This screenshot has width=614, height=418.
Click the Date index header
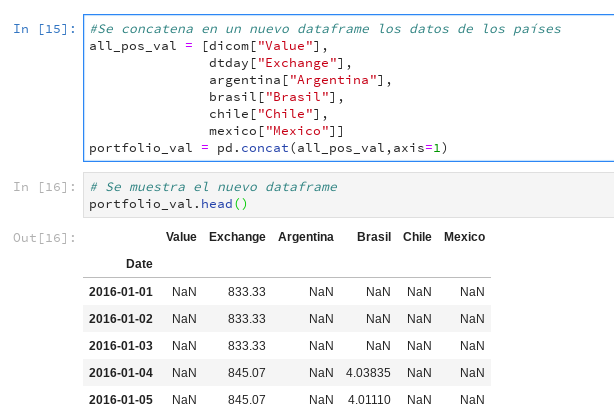pos(139,264)
